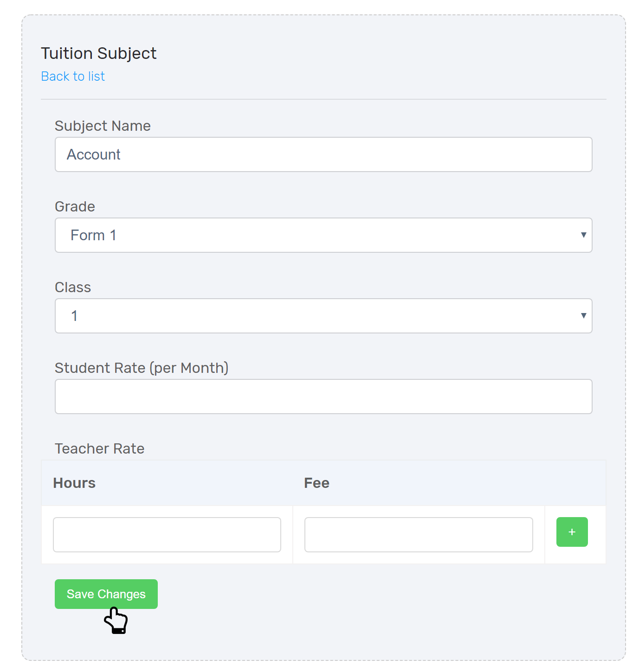Click the Student Rate (per Month) label

coord(142,368)
